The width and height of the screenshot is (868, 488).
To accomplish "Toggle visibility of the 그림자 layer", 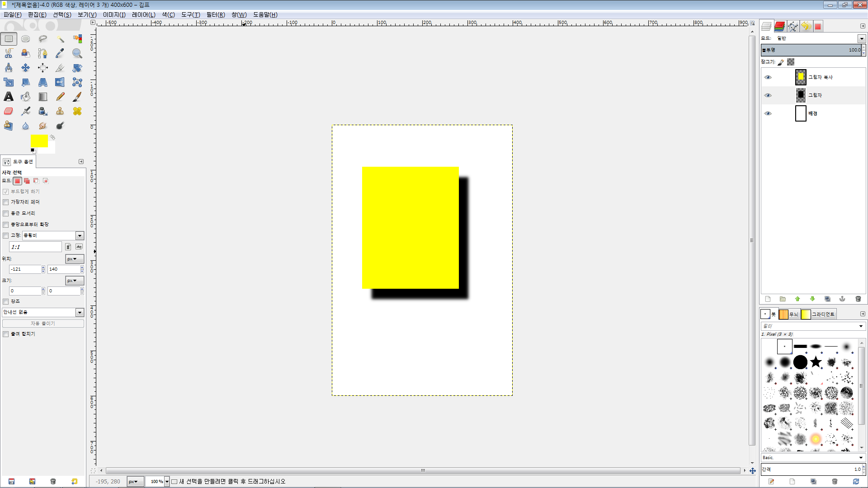I will [768, 95].
